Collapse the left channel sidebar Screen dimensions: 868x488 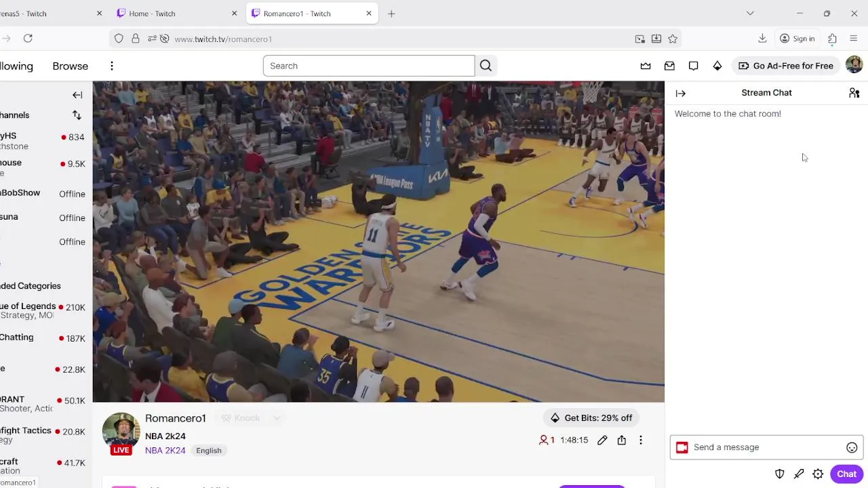click(77, 95)
